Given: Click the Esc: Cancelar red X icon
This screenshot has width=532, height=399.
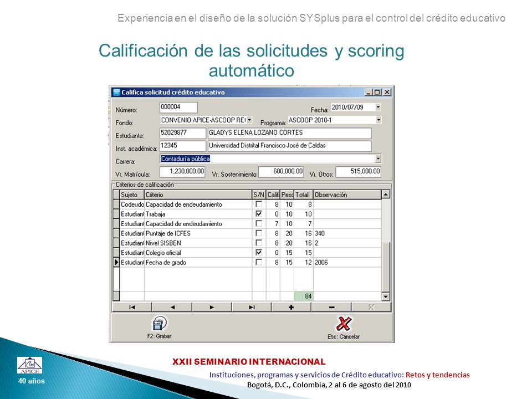Looking at the screenshot, I should tap(344, 323).
